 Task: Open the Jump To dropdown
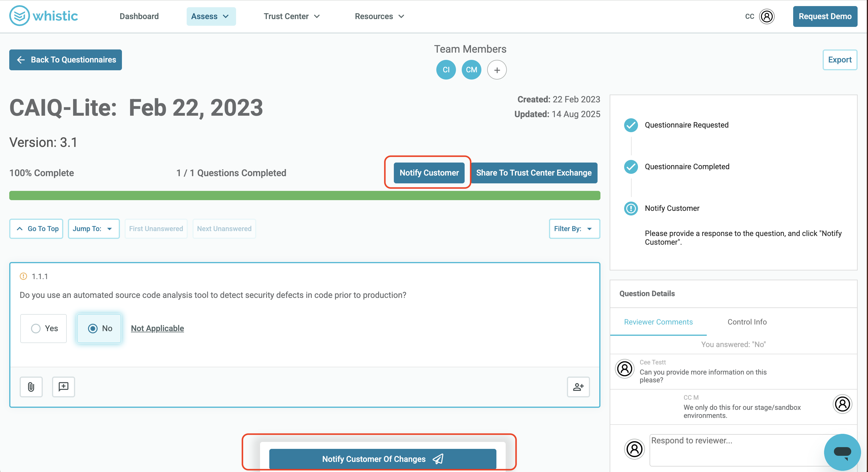94,229
